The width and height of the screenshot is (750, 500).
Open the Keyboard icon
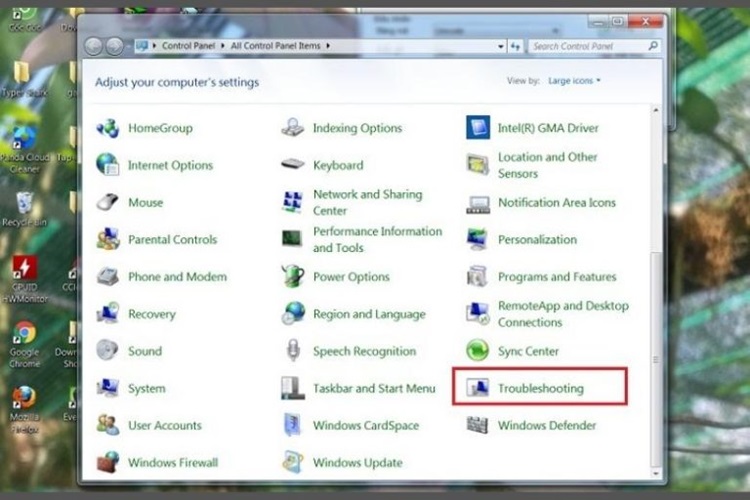[x=292, y=165]
